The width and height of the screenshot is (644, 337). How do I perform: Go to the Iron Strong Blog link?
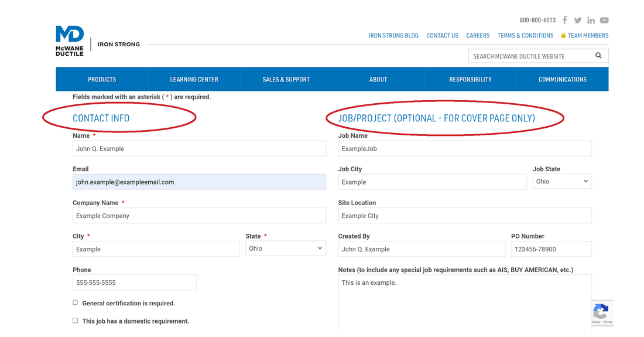393,36
